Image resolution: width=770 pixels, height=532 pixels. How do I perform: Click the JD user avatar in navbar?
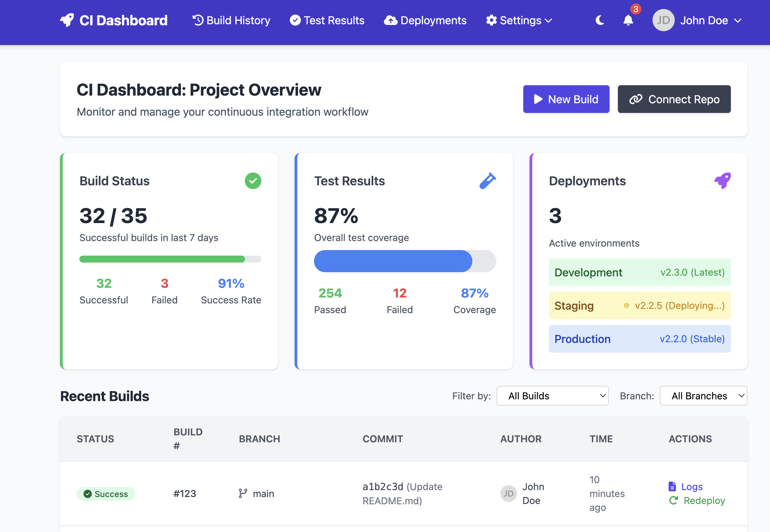663,20
